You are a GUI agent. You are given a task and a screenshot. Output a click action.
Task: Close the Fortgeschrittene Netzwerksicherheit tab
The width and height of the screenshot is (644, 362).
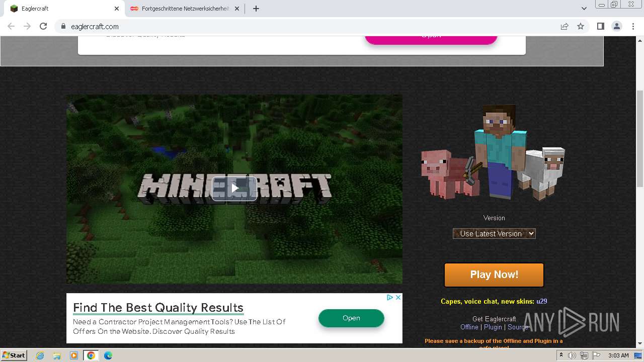coord(237,9)
